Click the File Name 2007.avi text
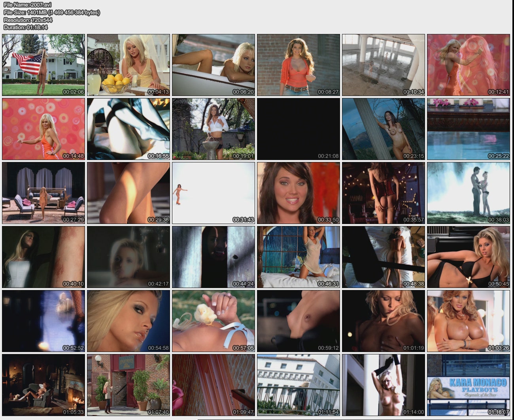 pyautogui.click(x=28, y=5)
